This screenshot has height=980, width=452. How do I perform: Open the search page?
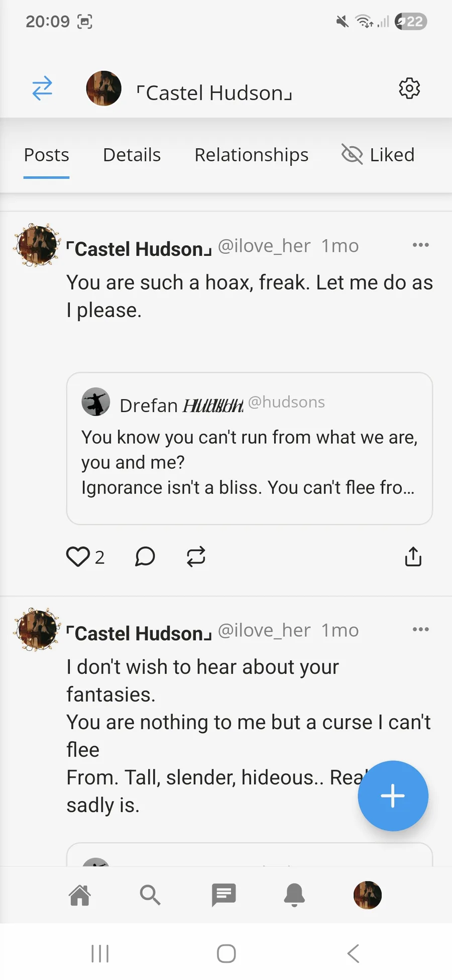point(150,895)
